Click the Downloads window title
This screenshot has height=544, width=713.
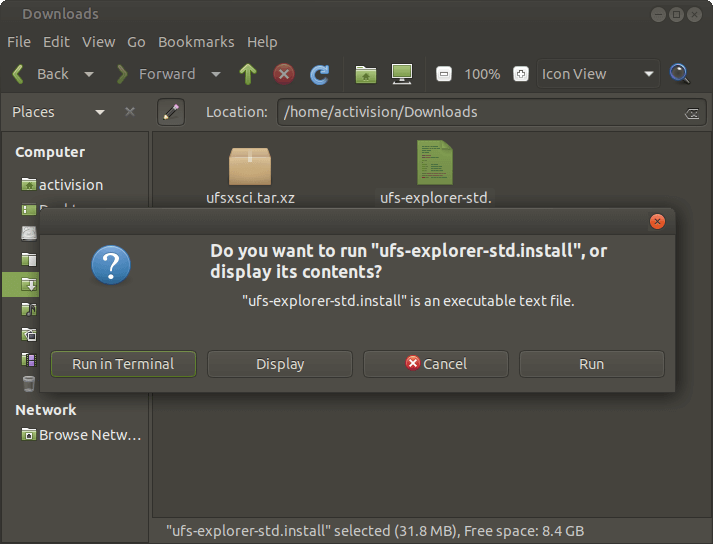tap(60, 14)
